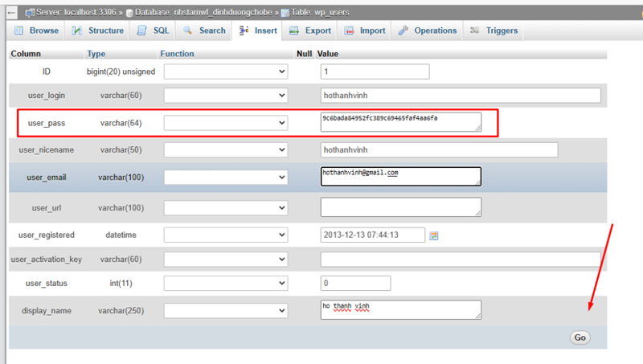Image resolution: width=643 pixels, height=364 pixels.
Task: Click the user_email column name
Action: pyautogui.click(x=47, y=178)
